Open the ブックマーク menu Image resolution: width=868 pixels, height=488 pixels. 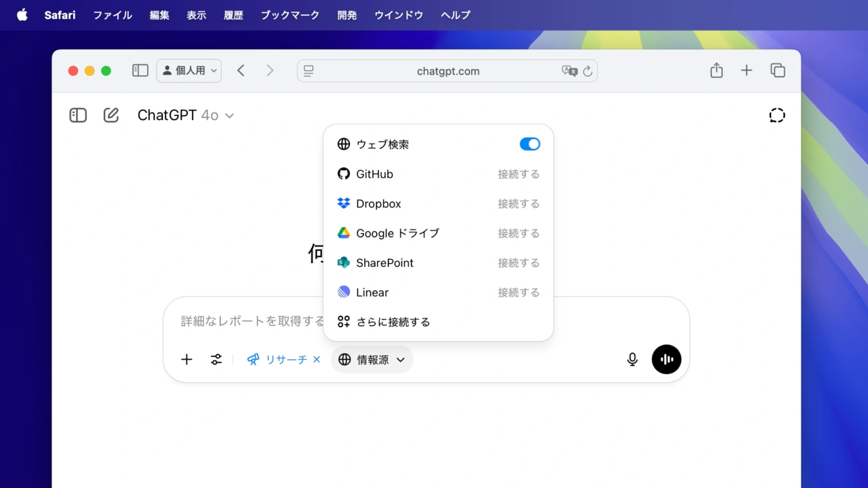pos(290,15)
